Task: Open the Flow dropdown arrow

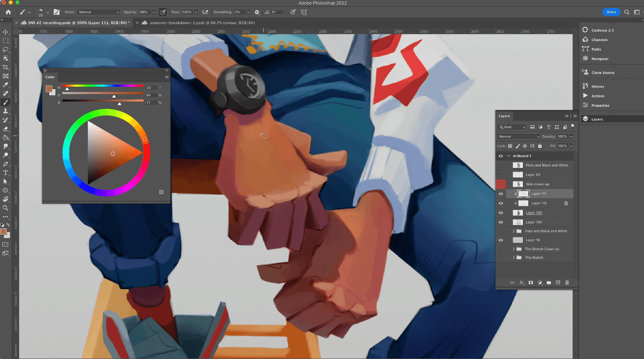Action: click(196, 12)
